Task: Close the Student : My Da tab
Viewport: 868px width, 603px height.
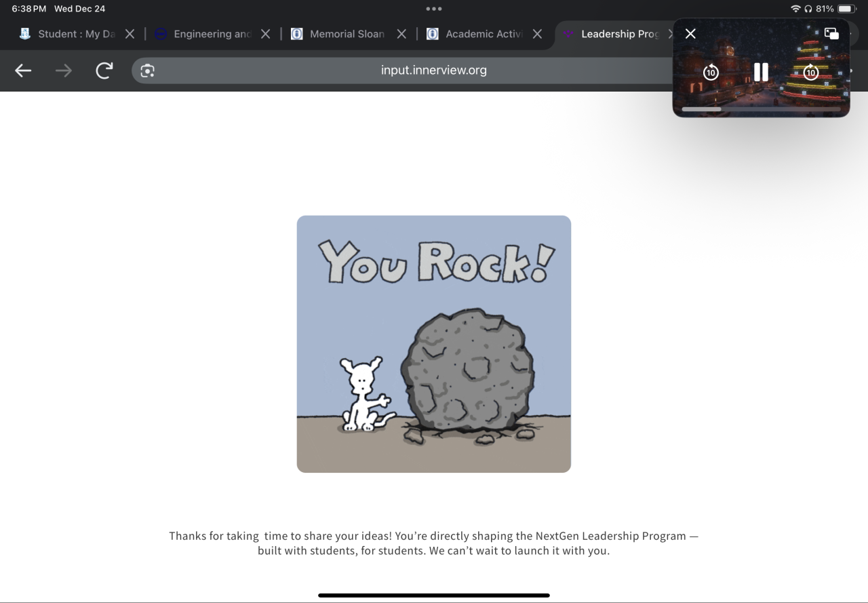Action: (130, 34)
